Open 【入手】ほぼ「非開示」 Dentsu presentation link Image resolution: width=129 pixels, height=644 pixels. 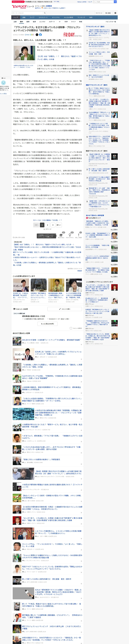[59, 58]
